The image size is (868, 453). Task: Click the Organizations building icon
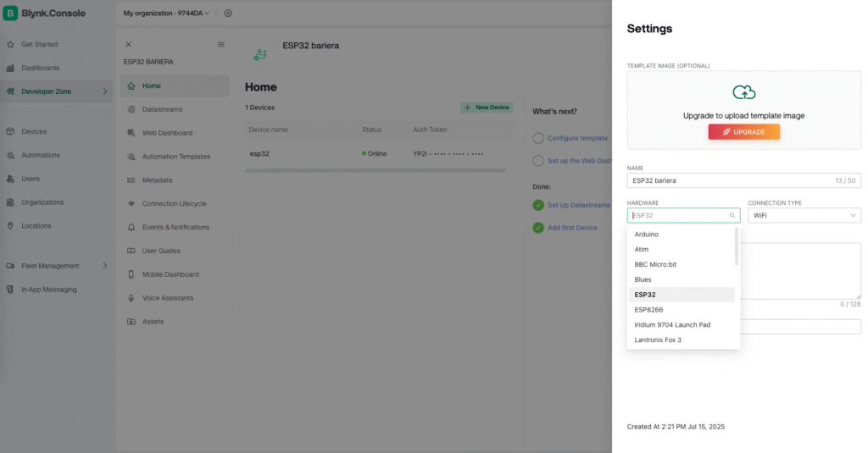(x=10, y=202)
